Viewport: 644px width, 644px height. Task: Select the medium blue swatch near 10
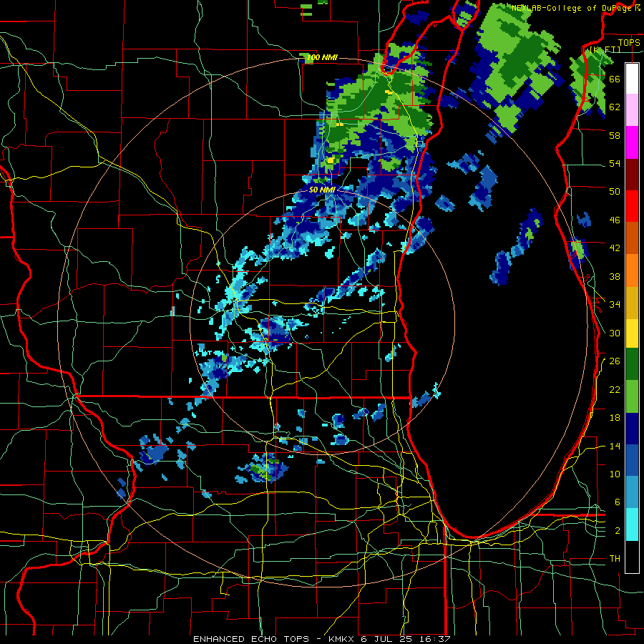point(632,460)
